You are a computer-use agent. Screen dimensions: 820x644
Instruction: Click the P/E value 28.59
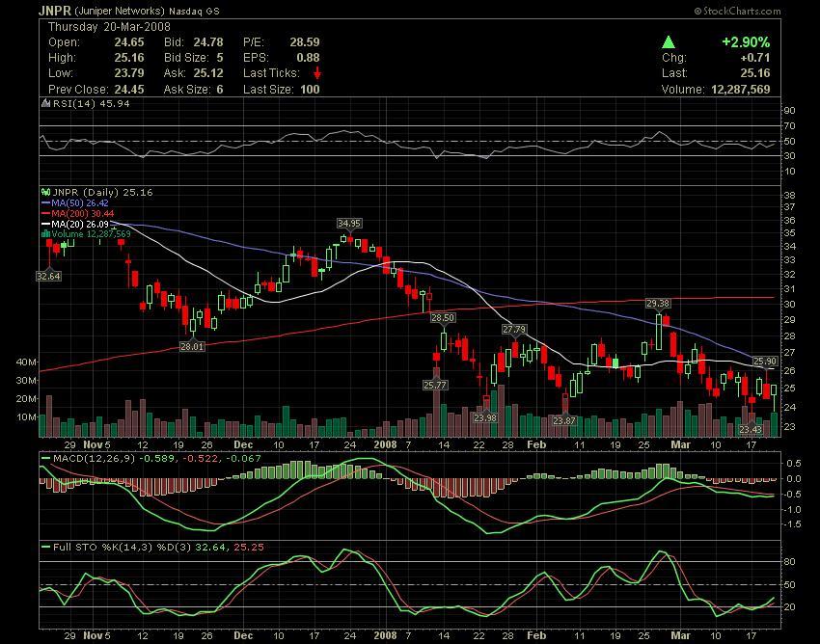coord(305,42)
